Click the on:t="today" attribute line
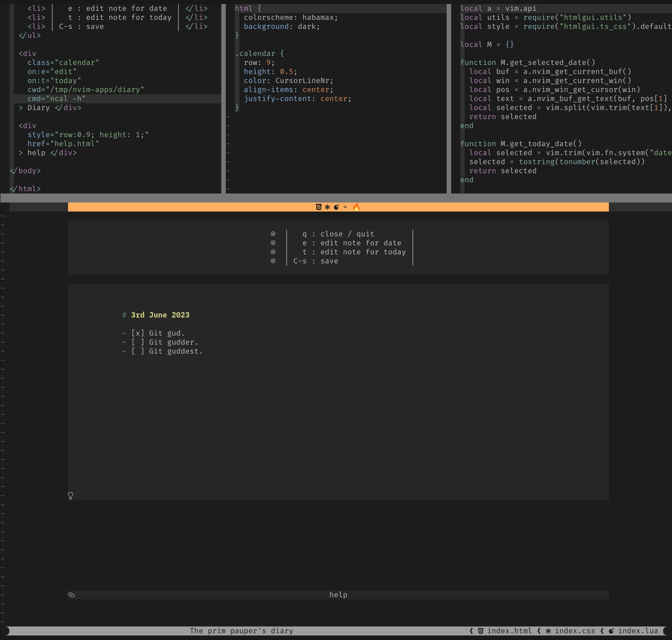The image size is (672, 640). click(x=55, y=81)
